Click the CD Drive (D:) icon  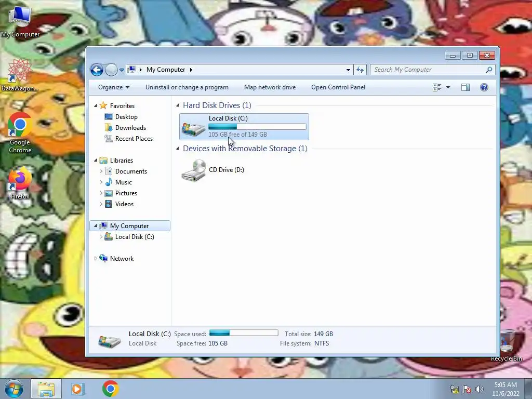[194, 170]
